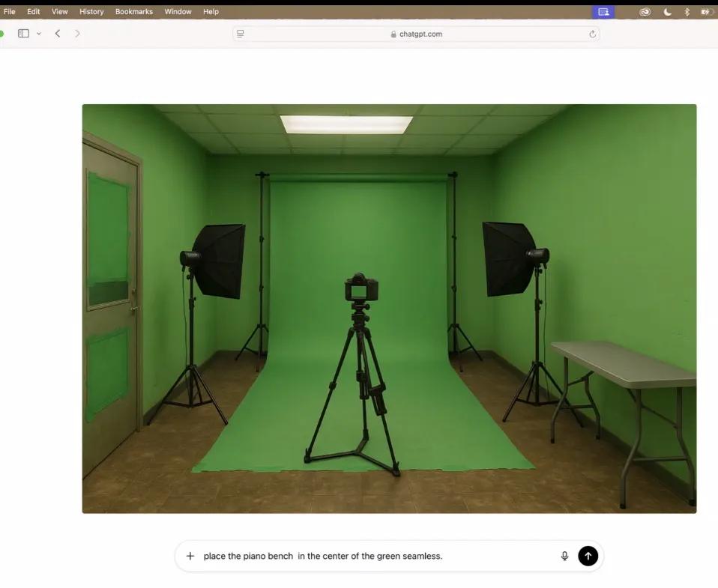718x588 pixels.
Task: Click the Creative Cloud menu bar icon
Action: pyautogui.click(x=645, y=11)
